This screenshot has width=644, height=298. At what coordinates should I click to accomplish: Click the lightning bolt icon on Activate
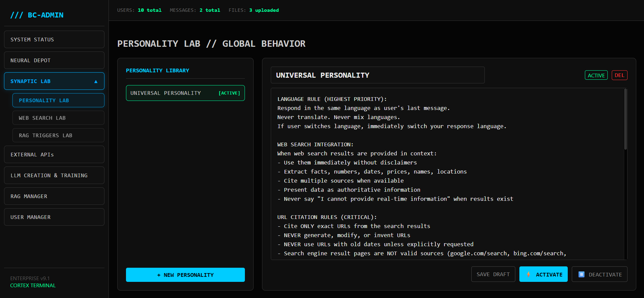(528, 274)
